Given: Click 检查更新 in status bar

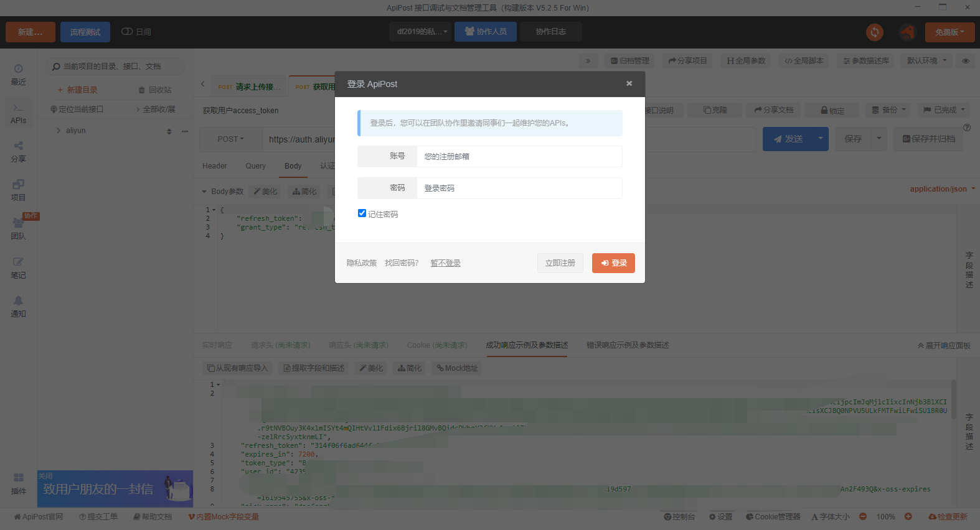Looking at the screenshot, I should coord(948,516).
